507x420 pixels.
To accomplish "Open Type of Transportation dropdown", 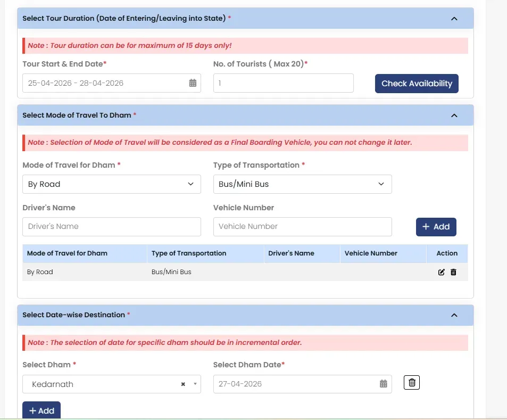I will pyautogui.click(x=302, y=184).
